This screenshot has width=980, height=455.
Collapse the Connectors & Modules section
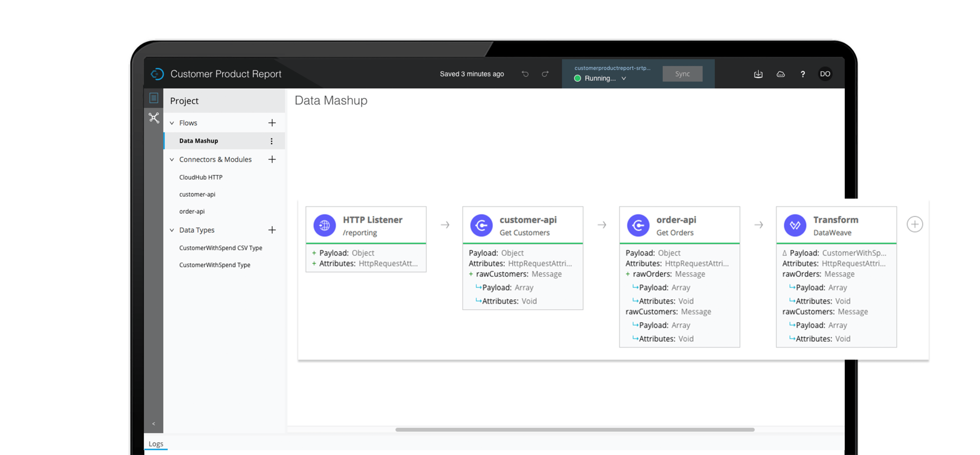pyautogui.click(x=172, y=160)
